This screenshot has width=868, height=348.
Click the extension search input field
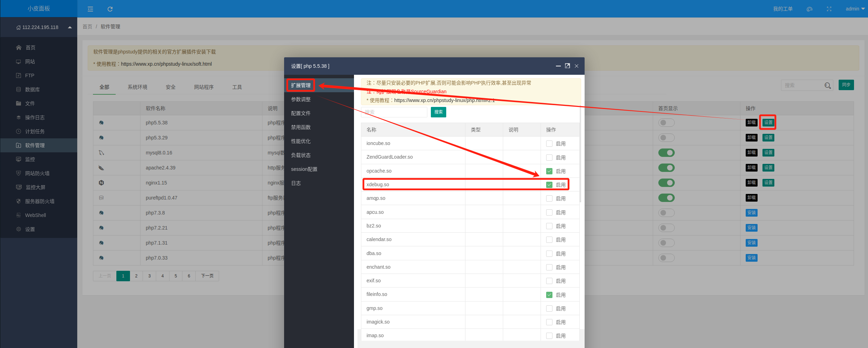[394, 112]
